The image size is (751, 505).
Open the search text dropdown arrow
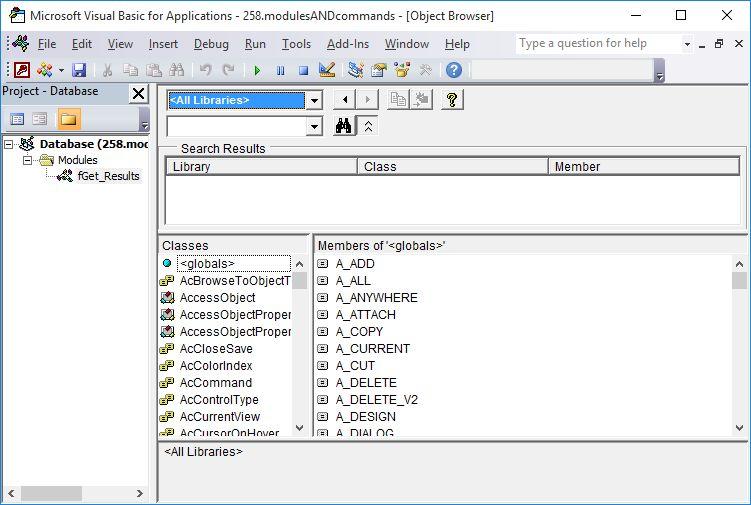[x=314, y=126]
